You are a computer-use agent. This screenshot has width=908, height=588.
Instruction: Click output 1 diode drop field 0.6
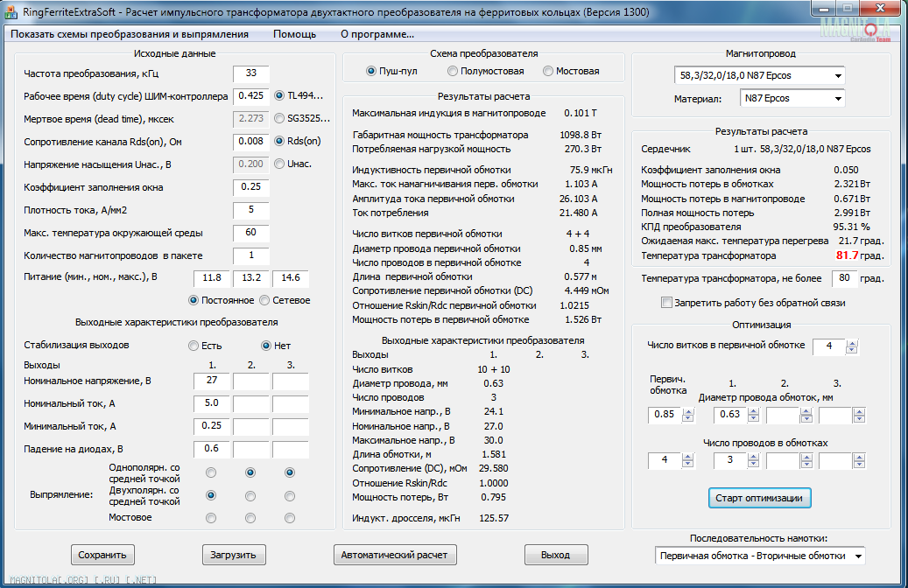(x=211, y=449)
